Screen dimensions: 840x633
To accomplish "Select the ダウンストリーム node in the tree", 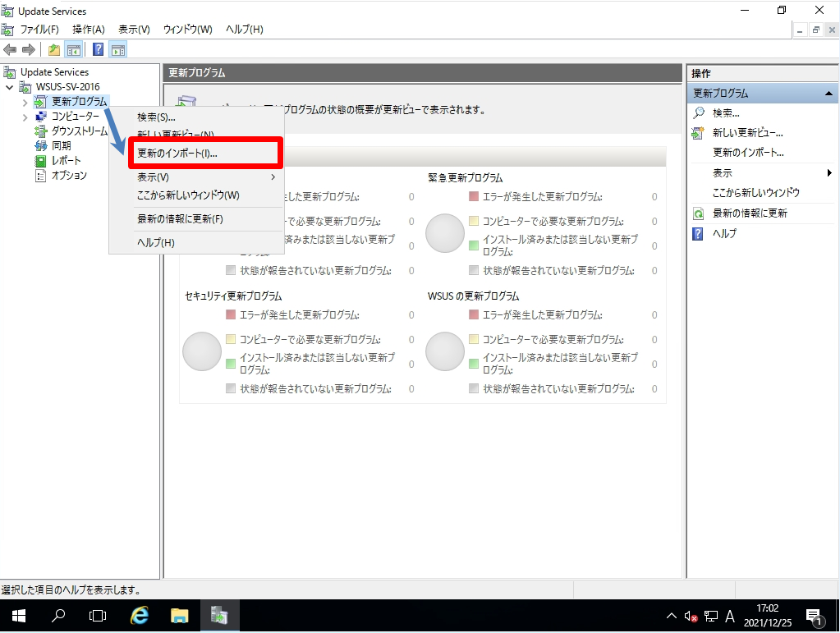I will tap(80, 131).
